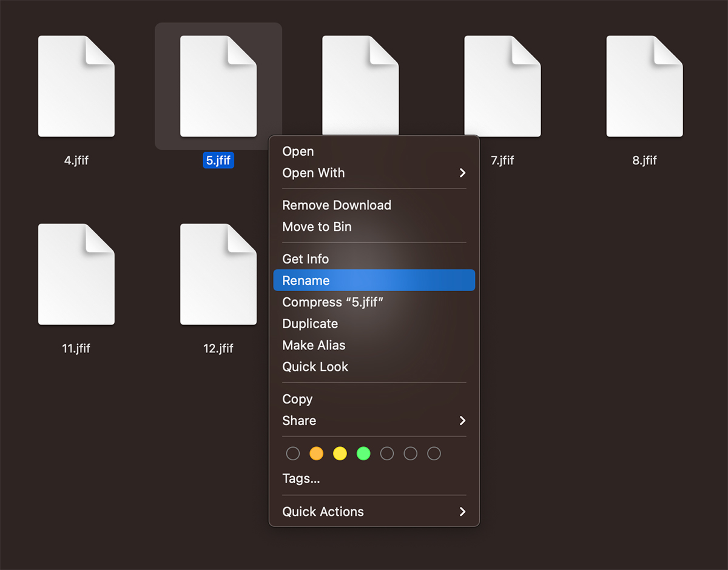Image resolution: width=728 pixels, height=570 pixels.
Task: Apply the empty tag circle next to green
Action: [x=387, y=454]
